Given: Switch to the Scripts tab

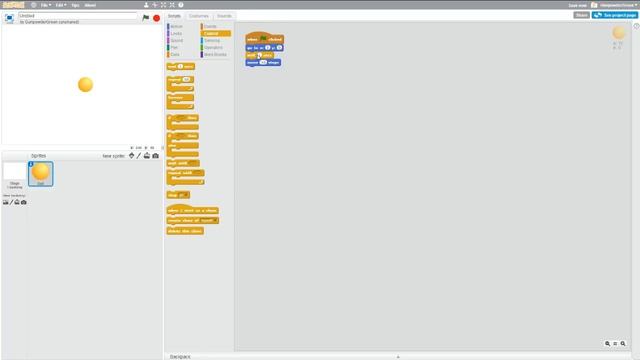Looking at the screenshot, I should click(x=174, y=16).
